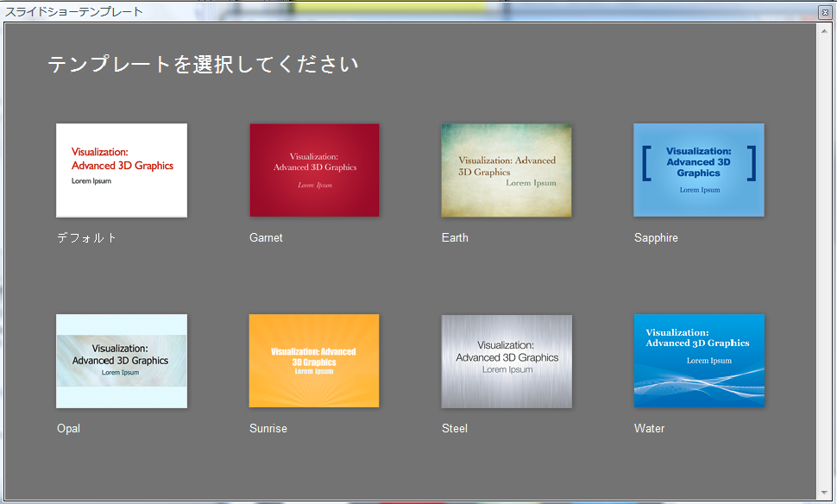Click the デフォルト template label
837x504 pixels.
(86, 237)
